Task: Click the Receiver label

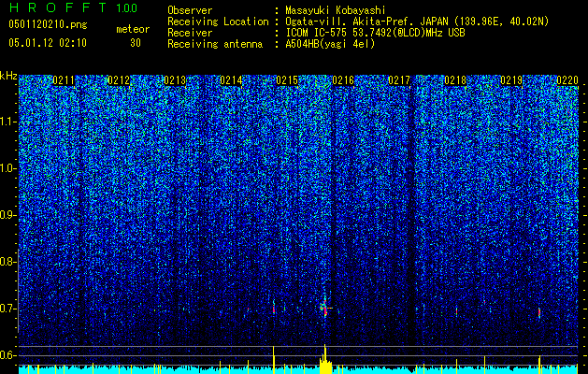Action: [x=190, y=33]
